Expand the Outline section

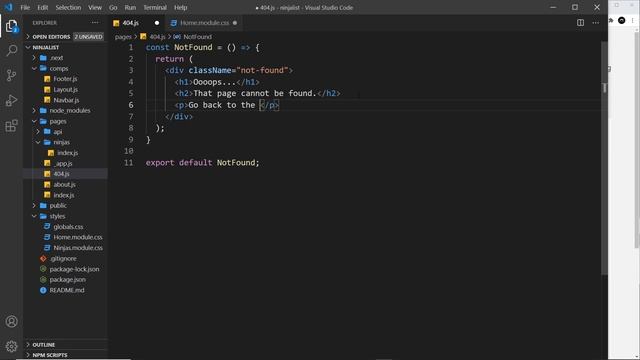click(x=65, y=345)
